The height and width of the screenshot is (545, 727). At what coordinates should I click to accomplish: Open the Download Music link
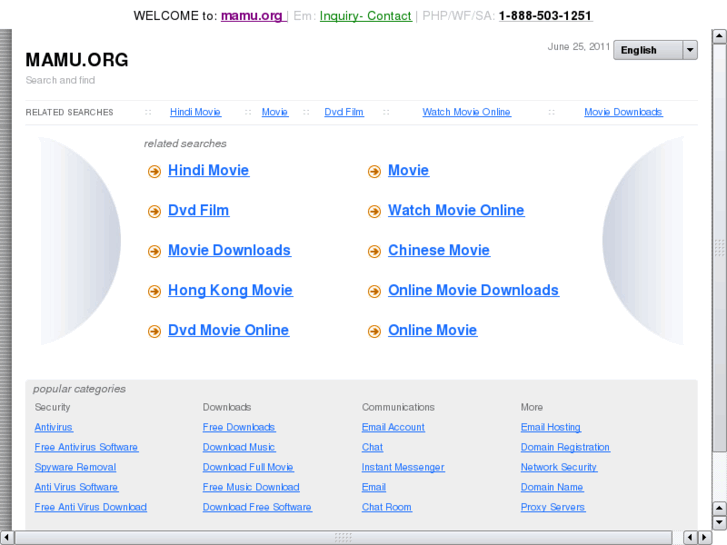[x=239, y=447]
